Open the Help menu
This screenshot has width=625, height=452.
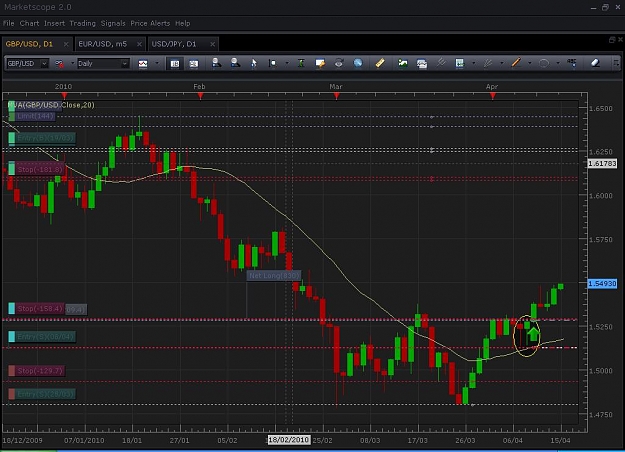tap(183, 23)
